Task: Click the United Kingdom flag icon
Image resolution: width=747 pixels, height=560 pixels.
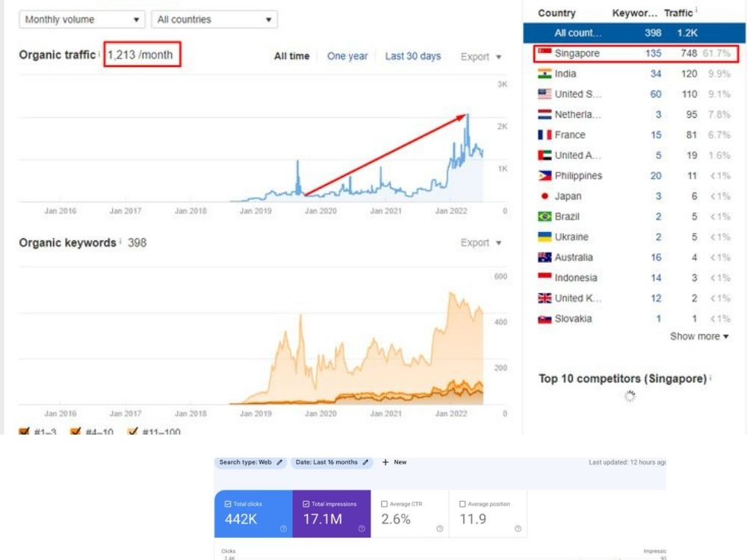Action: tap(545, 298)
